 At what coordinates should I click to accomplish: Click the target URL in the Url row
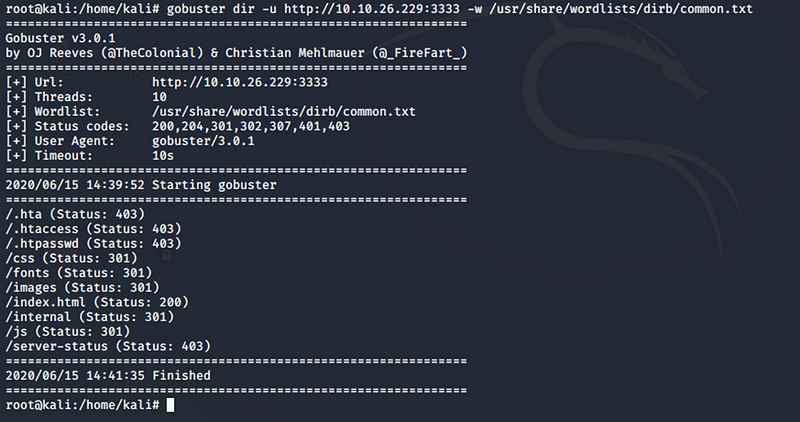tap(240, 82)
